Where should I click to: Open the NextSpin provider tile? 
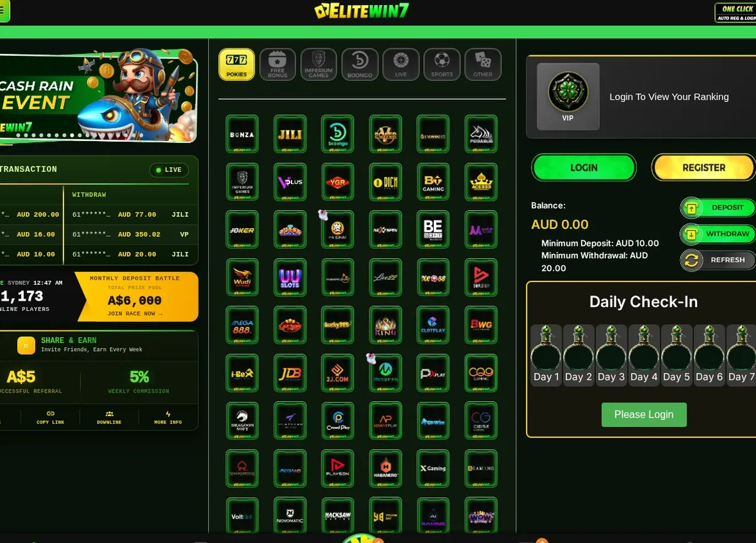[x=386, y=229]
